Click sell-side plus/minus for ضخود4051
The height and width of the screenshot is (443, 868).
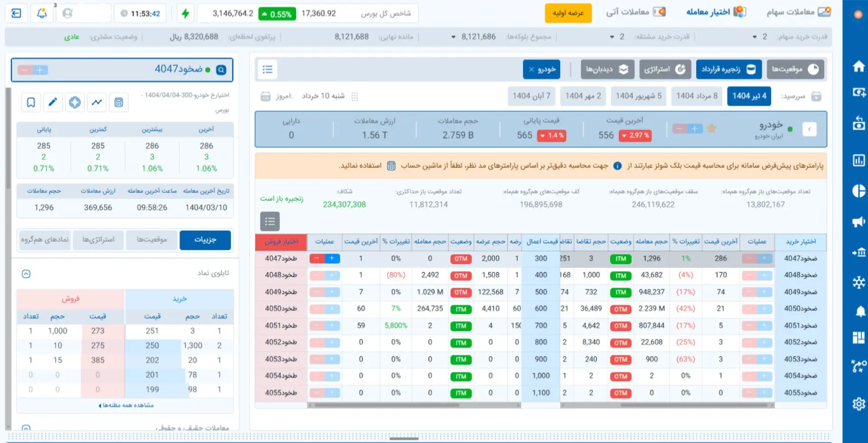[325, 325]
